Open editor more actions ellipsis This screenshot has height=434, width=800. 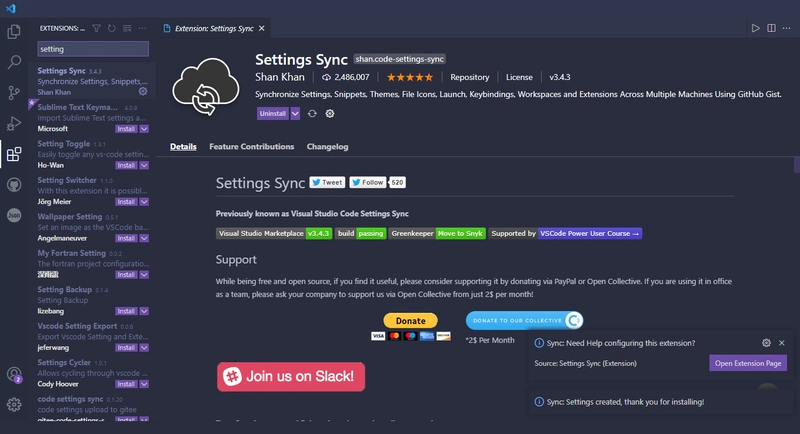(787, 28)
